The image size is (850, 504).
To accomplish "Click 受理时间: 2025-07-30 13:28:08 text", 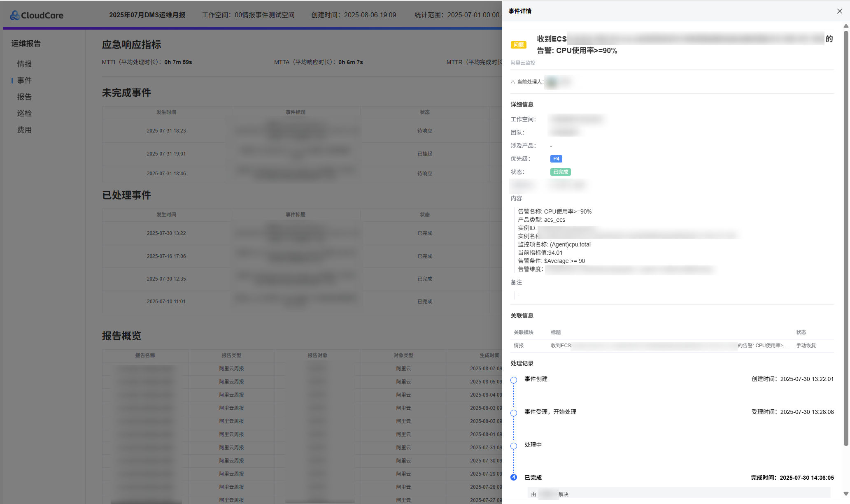I will 792,412.
